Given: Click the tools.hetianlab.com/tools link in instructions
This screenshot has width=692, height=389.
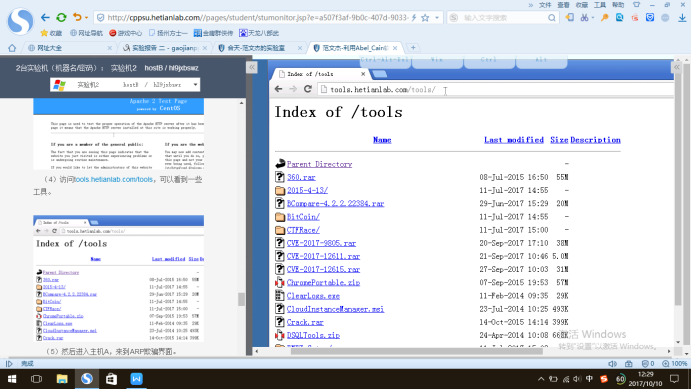Looking at the screenshot, I should tap(114, 179).
